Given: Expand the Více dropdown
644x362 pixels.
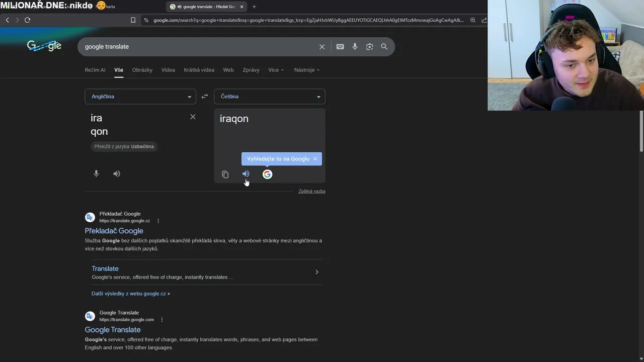Looking at the screenshot, I should pyautogui.click(x=276, y=70).
